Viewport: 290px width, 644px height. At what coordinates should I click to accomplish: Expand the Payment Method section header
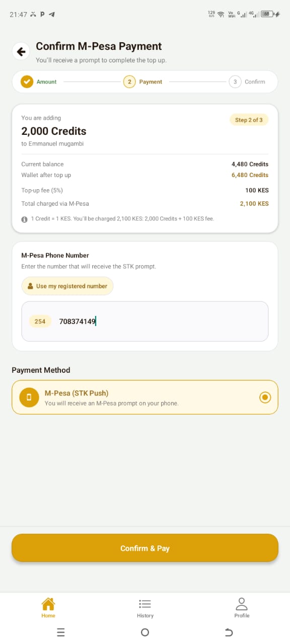[41, 370]
